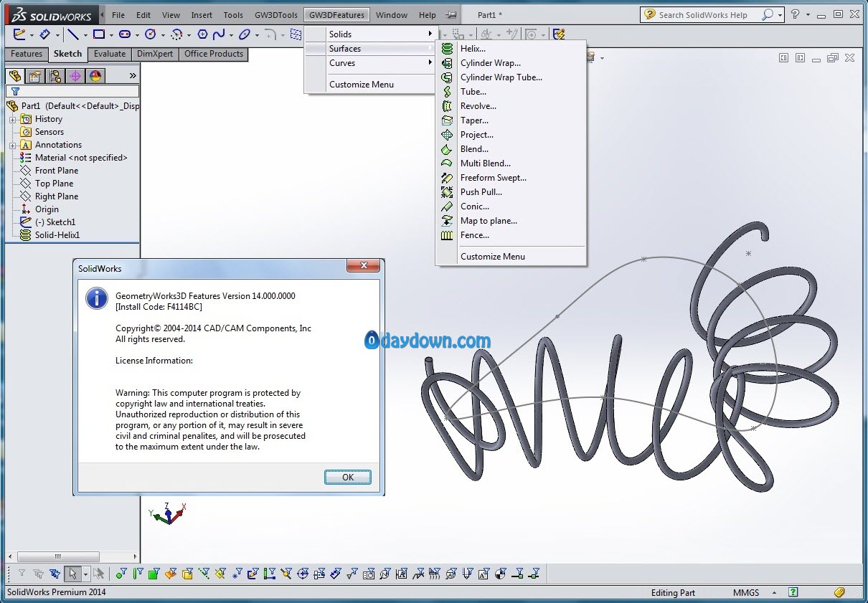
Task: Click the Helix menu icon
Action: click(x=448, y=49)
